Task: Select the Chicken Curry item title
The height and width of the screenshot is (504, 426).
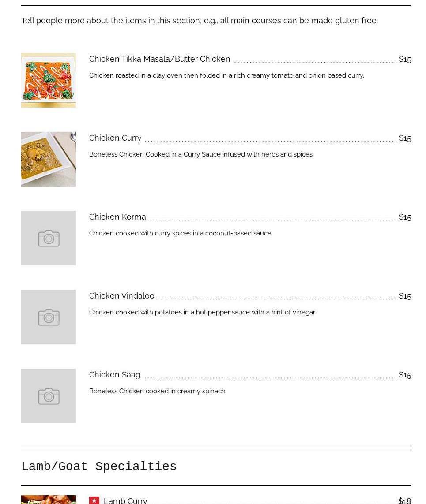Action: (115, 138)
